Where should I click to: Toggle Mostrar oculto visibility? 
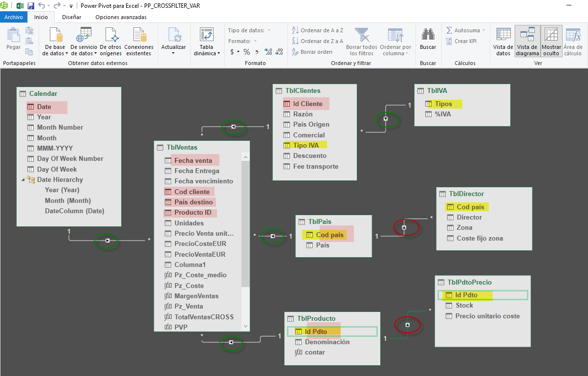click(551, 40)
